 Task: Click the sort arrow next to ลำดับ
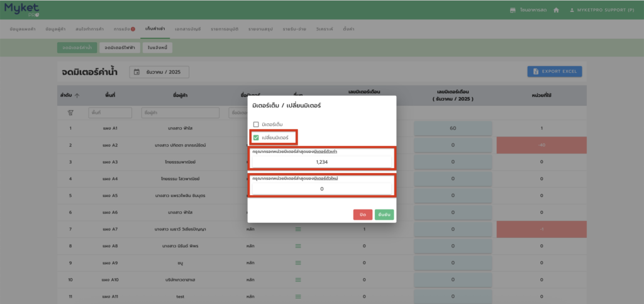point(77,95)
